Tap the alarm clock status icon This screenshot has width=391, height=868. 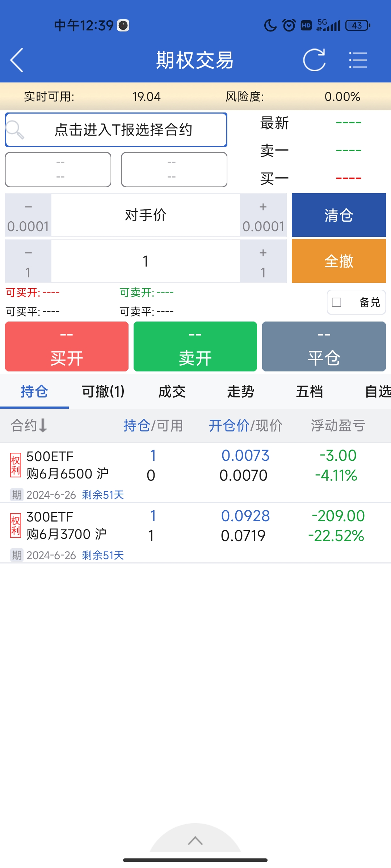(289, 25)
